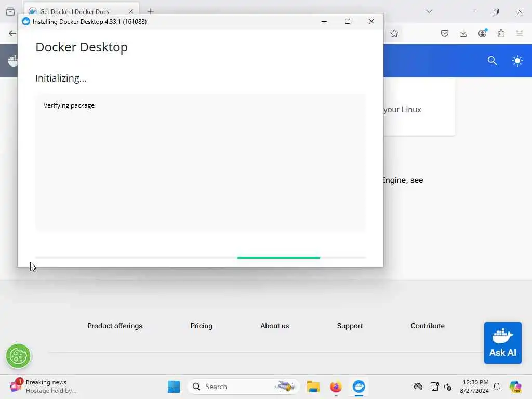Close the Docker Desktop installer window
This screenshot has height=399, width=532.
(371, 21)
